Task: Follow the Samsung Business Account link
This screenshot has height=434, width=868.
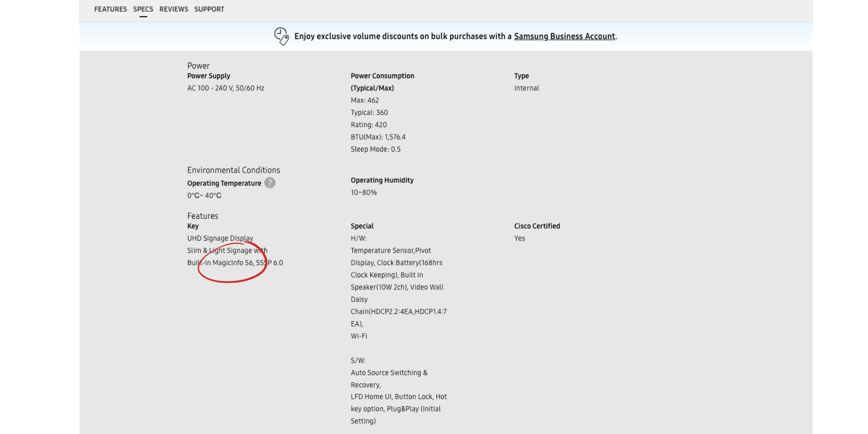Action: (564, 36)
